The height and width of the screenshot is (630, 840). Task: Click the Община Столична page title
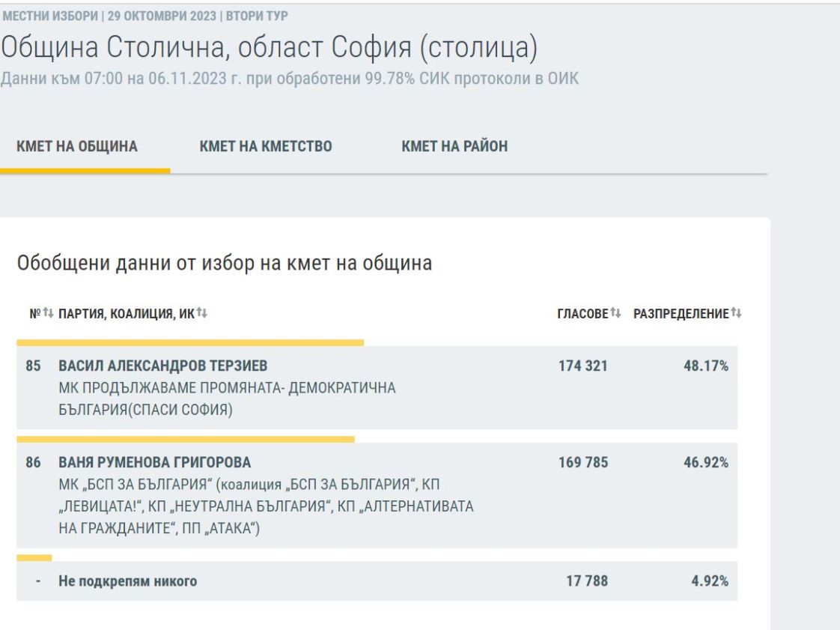[x=269, y=49]
